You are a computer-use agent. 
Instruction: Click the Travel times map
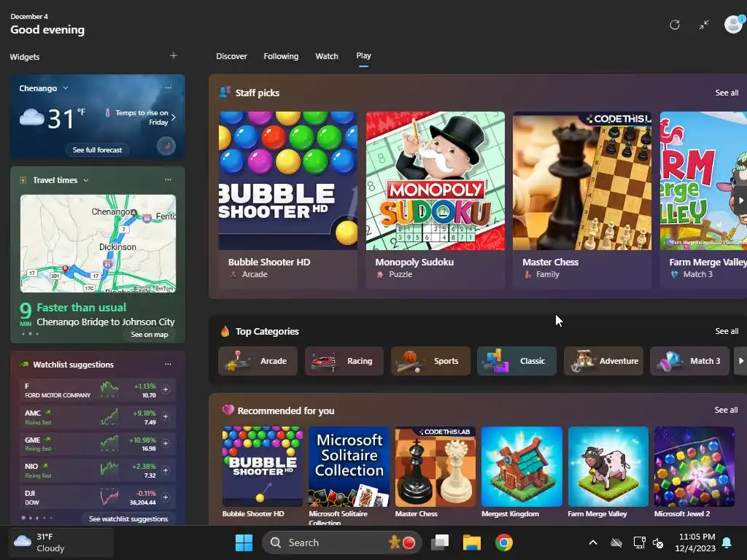tap(98, 244)
